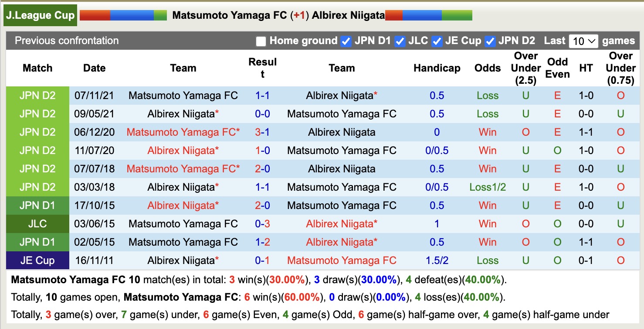644x329 pixels.
Task: Click Matsumoto Yamaga FC in the header
Action: [x=227, y=14]
